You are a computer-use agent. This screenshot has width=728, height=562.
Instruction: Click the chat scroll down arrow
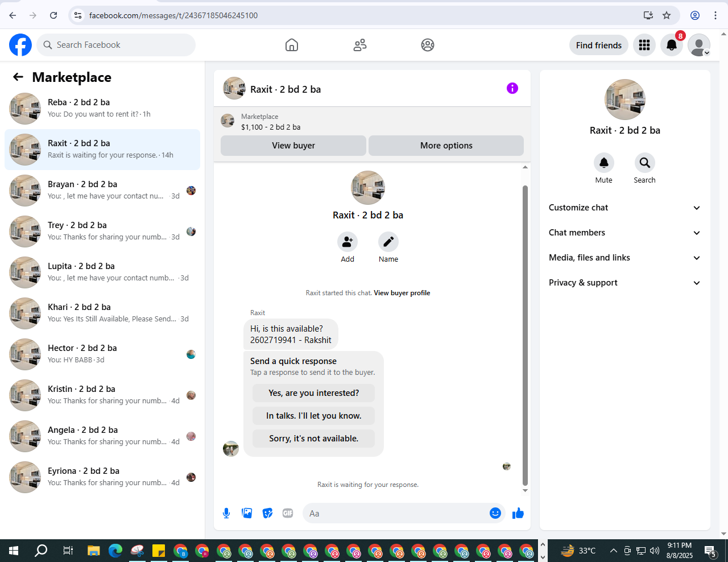click(525, 490)
